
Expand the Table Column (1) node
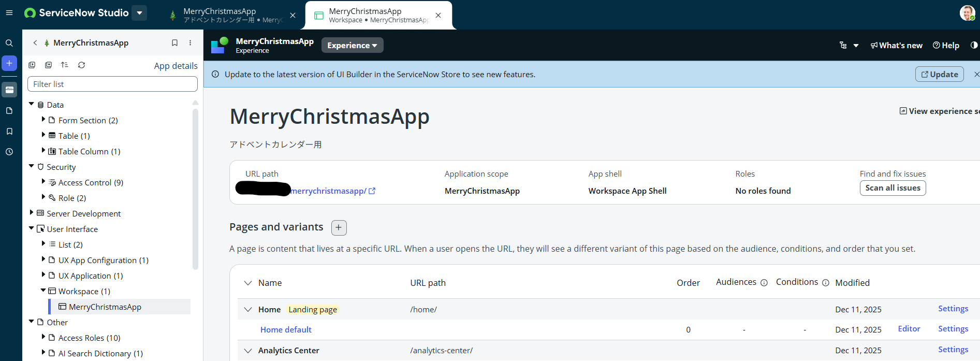43,151
